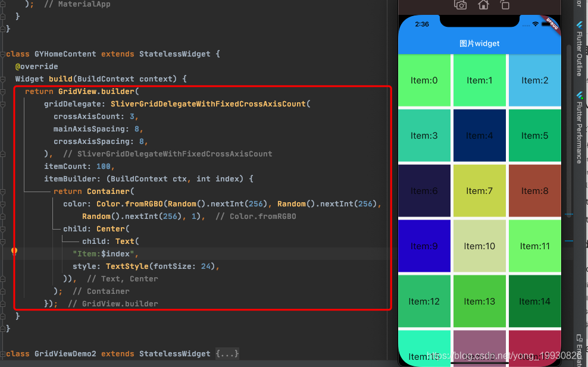Screen dimensions: 588x367
Task: Tap the dark Item:6 tile
Action: 424,191
